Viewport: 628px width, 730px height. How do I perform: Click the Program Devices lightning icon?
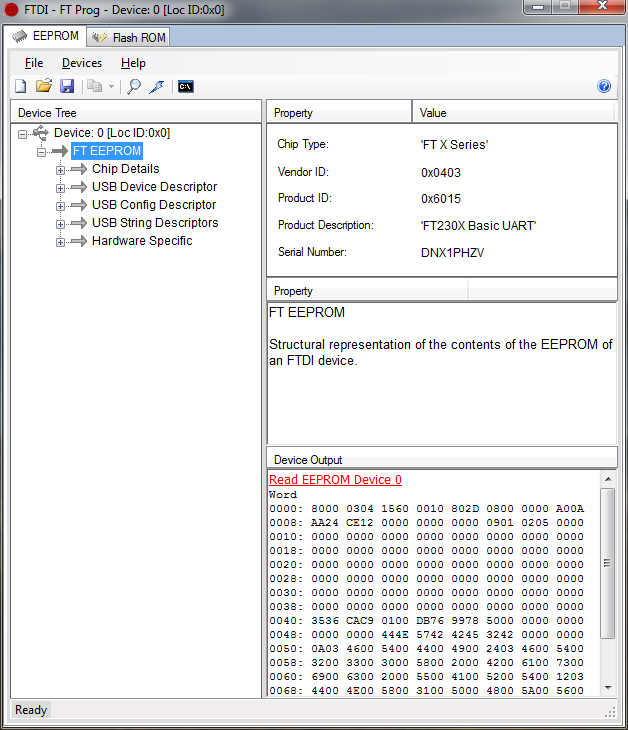point(157,86)
